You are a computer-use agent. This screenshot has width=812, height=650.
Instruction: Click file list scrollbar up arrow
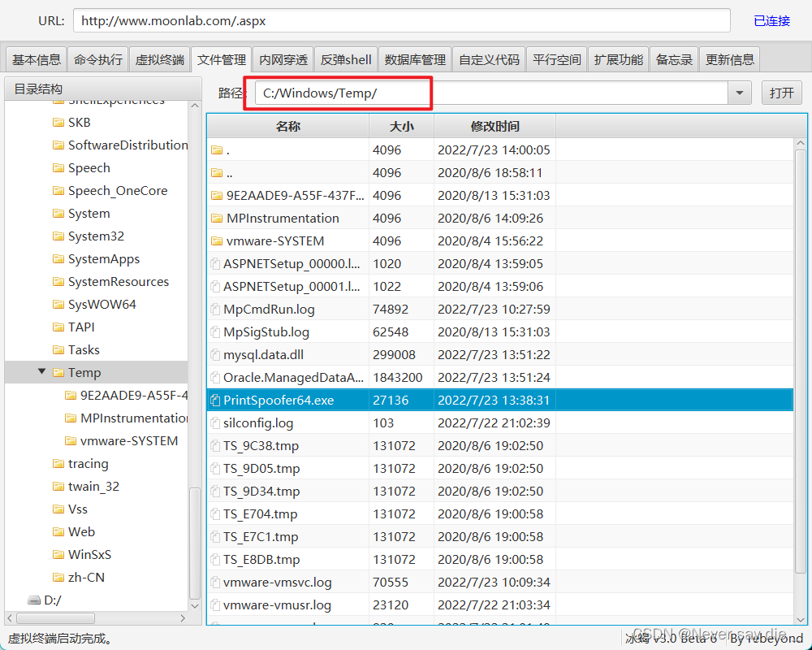click(x=800, y=143)
